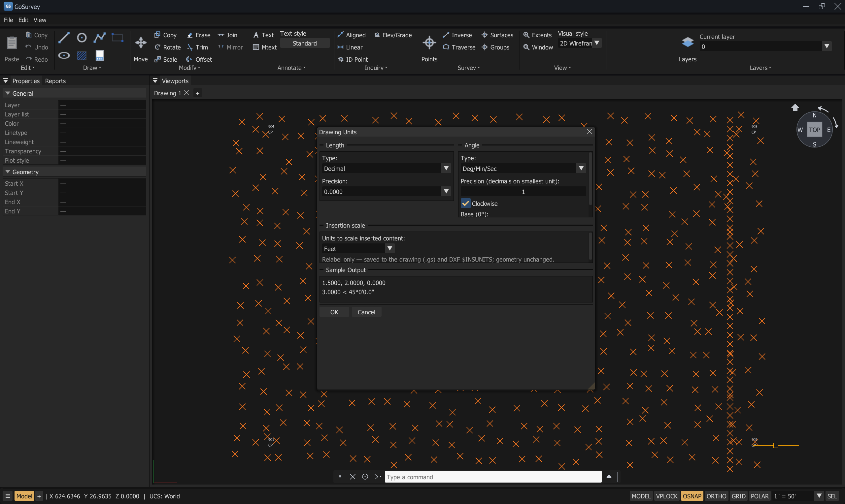This screenshot has height=504, width=845.
Task: Open the Length Type dropdown
Action: pos(387,169)
